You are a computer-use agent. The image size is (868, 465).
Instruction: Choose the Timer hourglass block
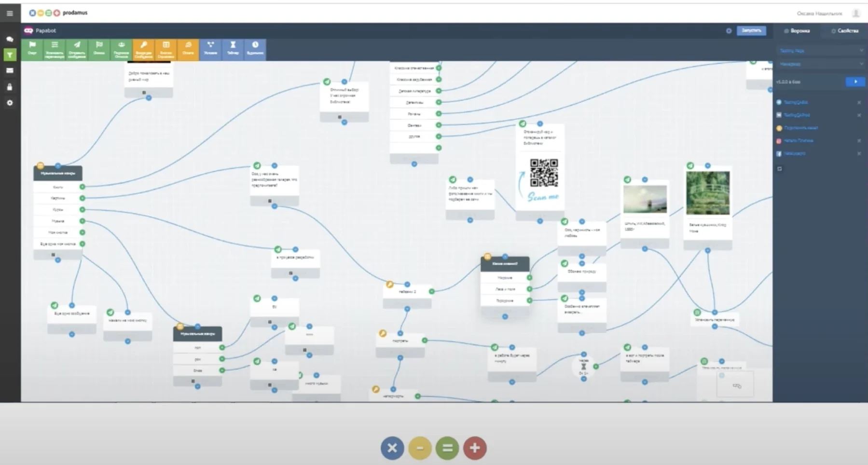pyautogui.click(x=233, y=49)
